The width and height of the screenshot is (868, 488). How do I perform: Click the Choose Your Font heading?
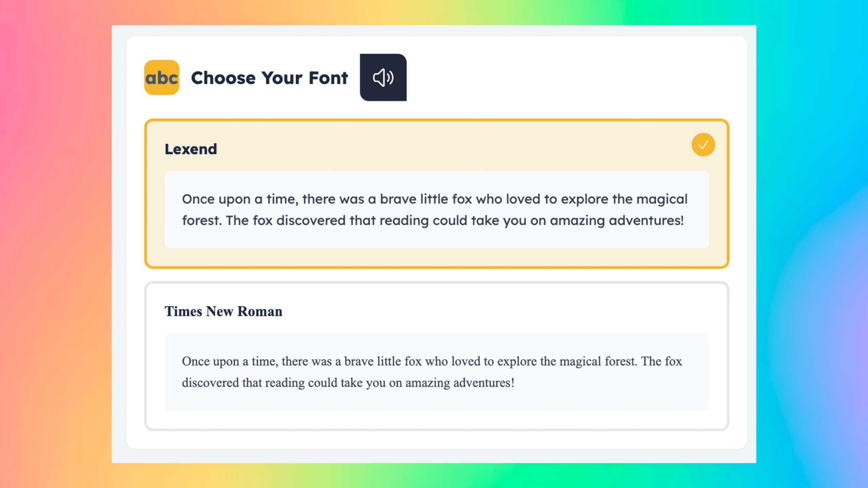270,78
